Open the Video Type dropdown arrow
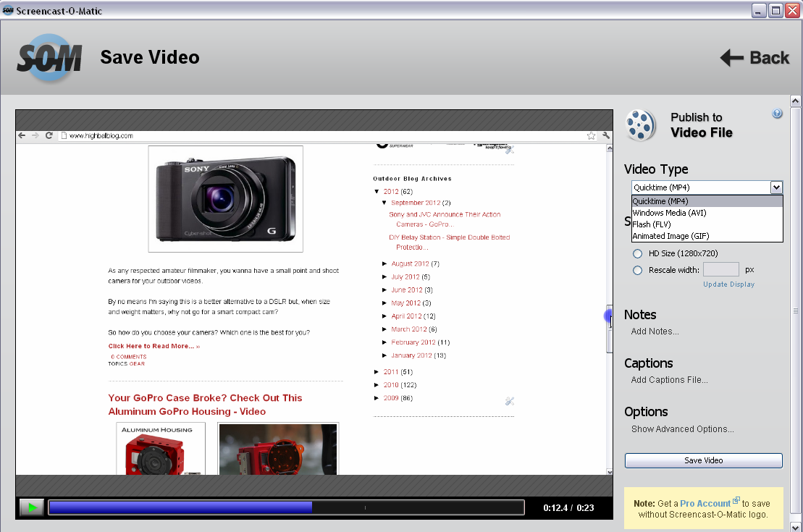The height and width of the screenshot is (532, 803). click(776, 187)
